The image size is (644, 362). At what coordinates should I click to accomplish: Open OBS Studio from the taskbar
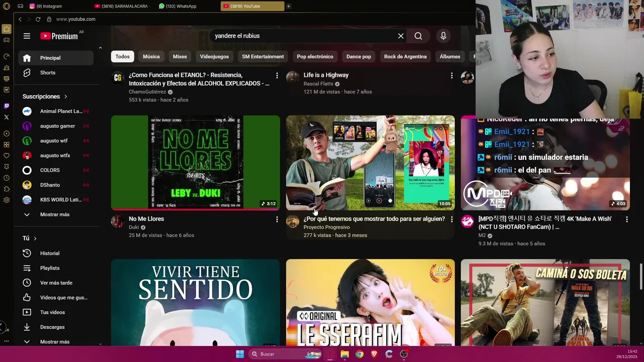coord(404,354)
